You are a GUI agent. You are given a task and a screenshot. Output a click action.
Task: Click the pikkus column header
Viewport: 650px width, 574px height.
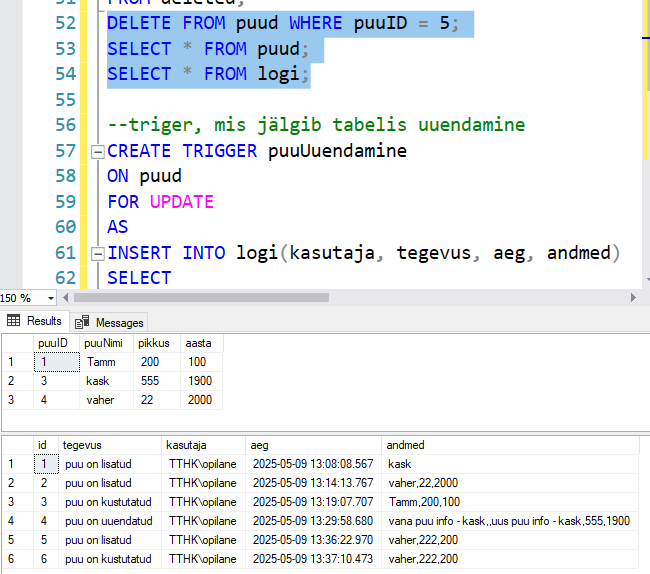(x=154, y=343)
